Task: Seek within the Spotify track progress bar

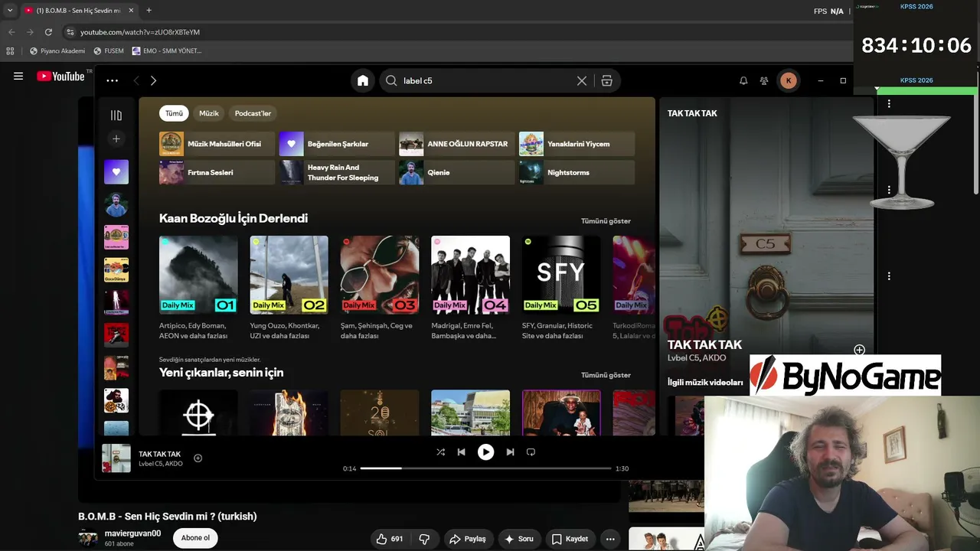Action: [486, 468]
